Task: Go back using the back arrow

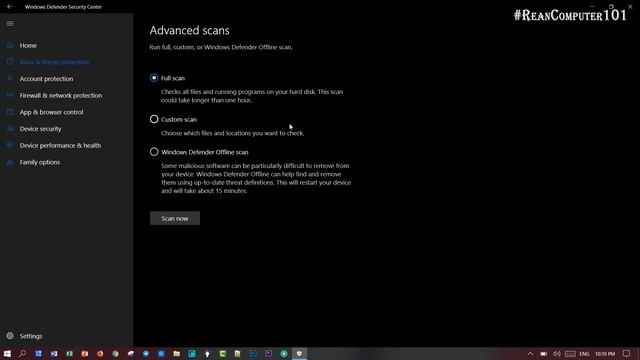Action: pyautogui.click(x=9, y=7)
